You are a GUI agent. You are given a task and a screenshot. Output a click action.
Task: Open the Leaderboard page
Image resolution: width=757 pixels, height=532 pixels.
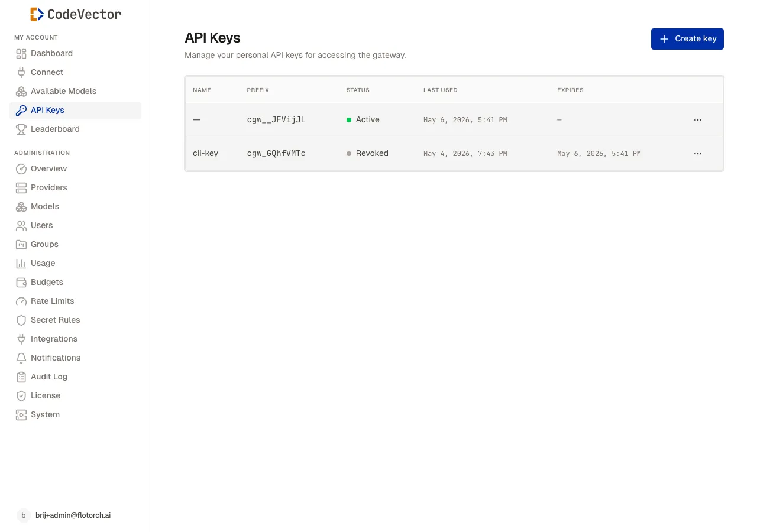76,129
